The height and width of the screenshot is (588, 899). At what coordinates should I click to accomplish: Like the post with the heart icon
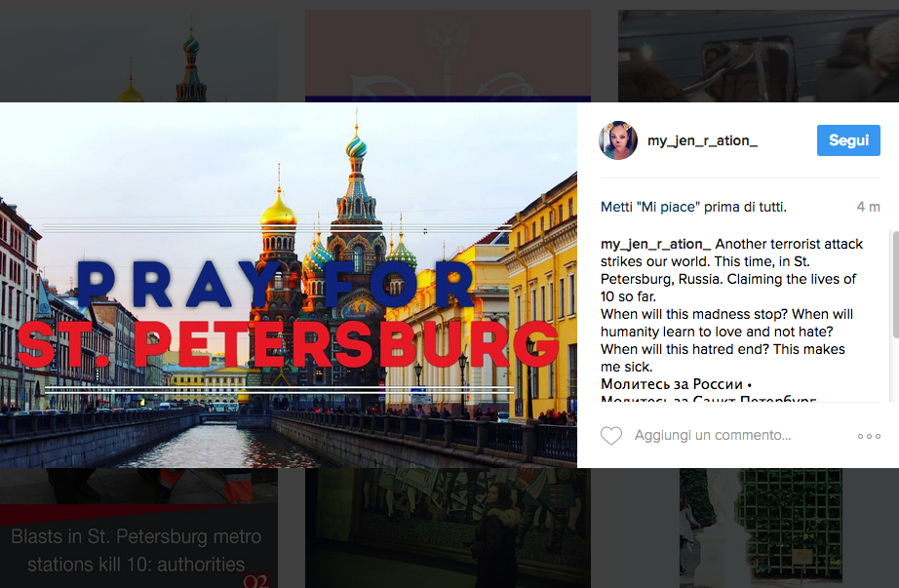[x=611, y=436]
